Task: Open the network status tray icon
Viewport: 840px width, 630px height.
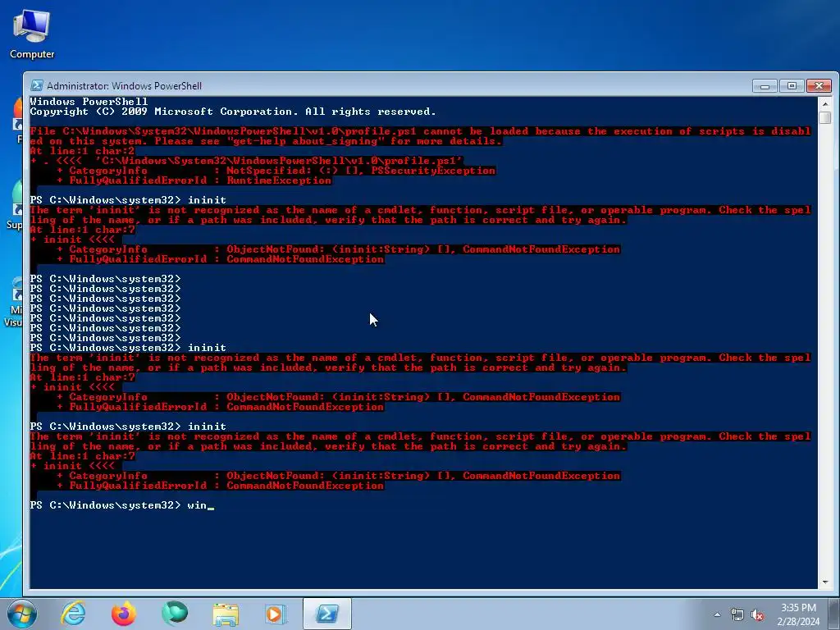Action: pyautogui.click(x=737, y=615)
